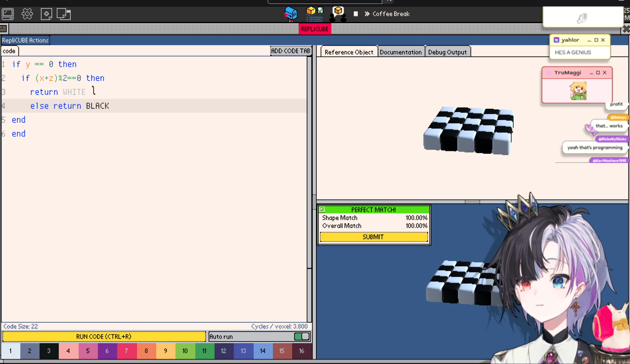Pick color swatch number 7
The height and width of the screenshot is (364, 630).
point(126,351)
